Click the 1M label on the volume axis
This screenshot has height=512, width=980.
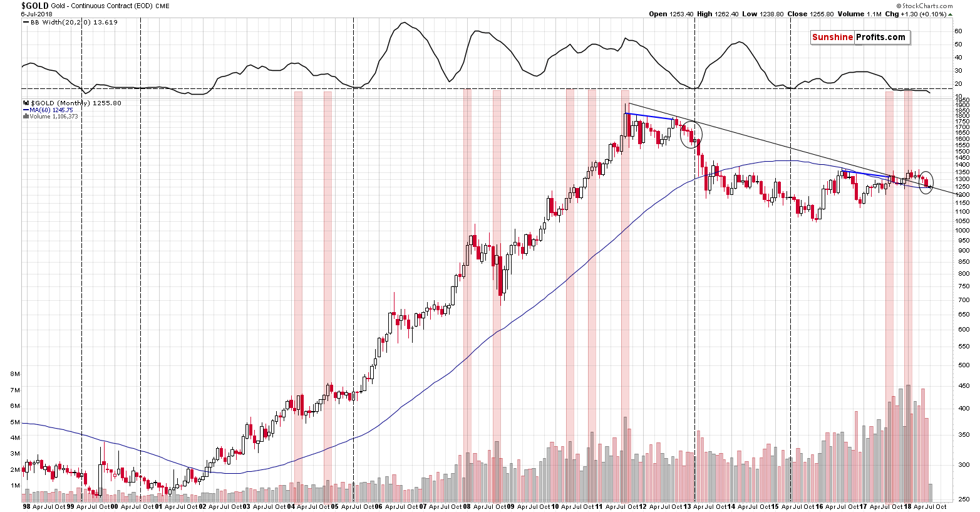[16, 486]
